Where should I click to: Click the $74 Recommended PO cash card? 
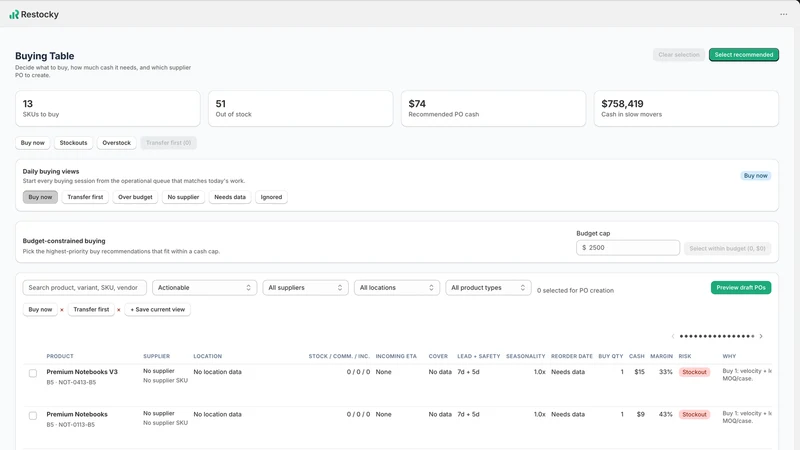point(493,108)
